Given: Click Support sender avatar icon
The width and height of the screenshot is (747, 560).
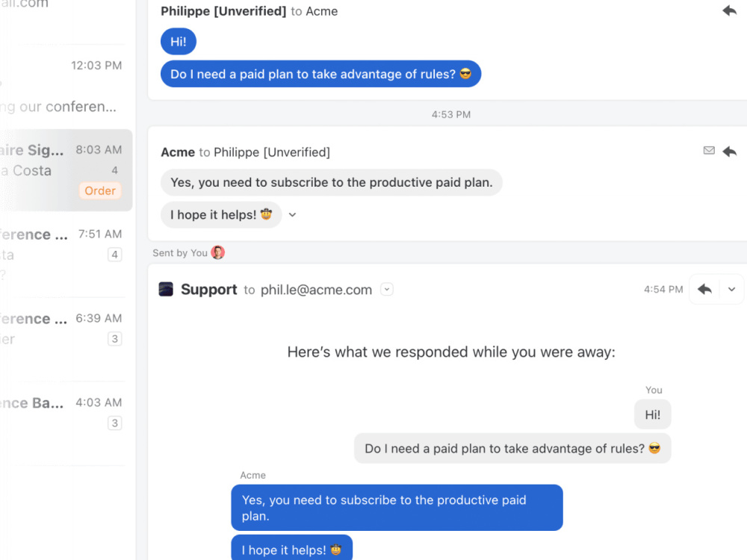Looking at the screenshot, I should 166,289.
